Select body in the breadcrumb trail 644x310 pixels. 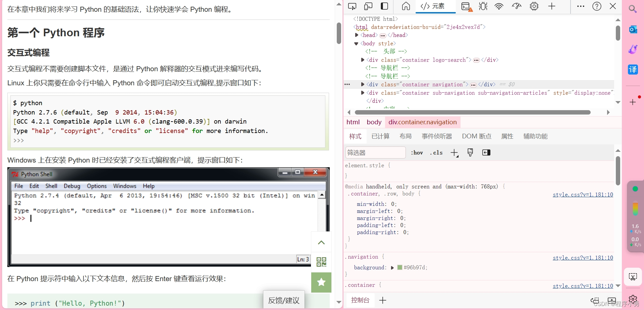pyautogui.click(x=374, y=122)
